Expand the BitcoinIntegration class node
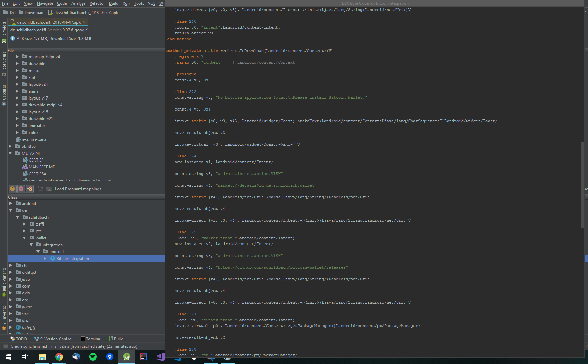588x364 pixels. click(x=45, y=259)
